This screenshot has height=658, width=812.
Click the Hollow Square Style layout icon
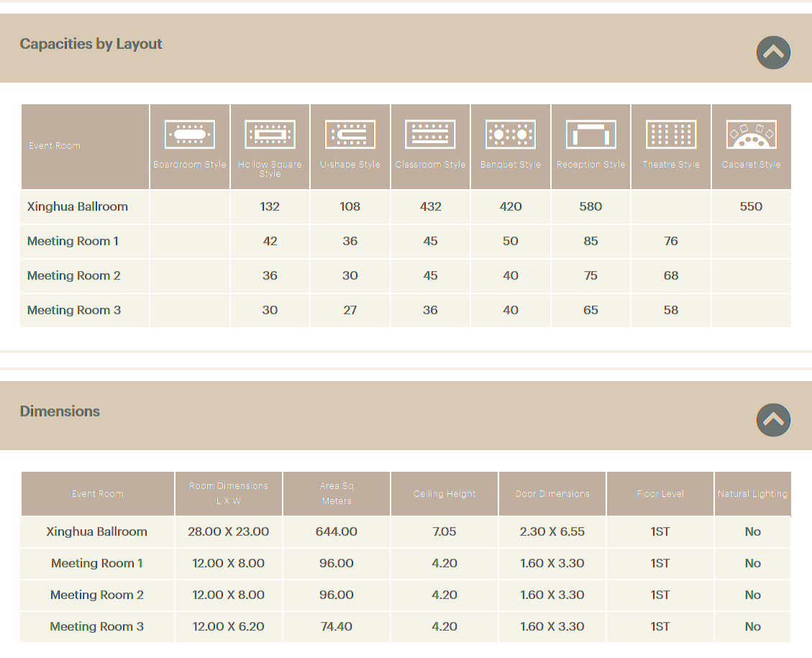[270, 134]
